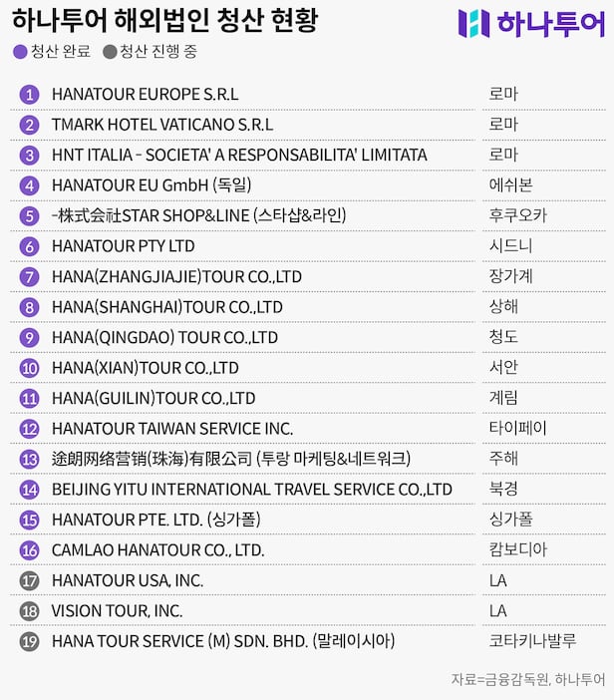Image resolution: width=614 pixels, height=700 pixels.
Task: Click the 코타키나발루 location text
Action: [x=532, y=641]
